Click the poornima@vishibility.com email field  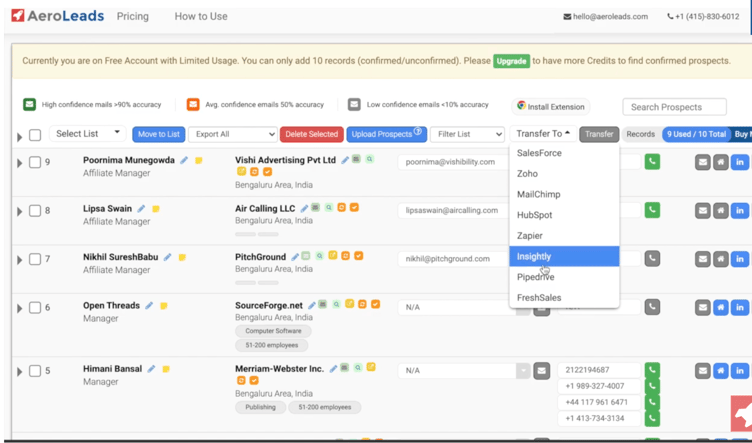[x=453, y=162]
